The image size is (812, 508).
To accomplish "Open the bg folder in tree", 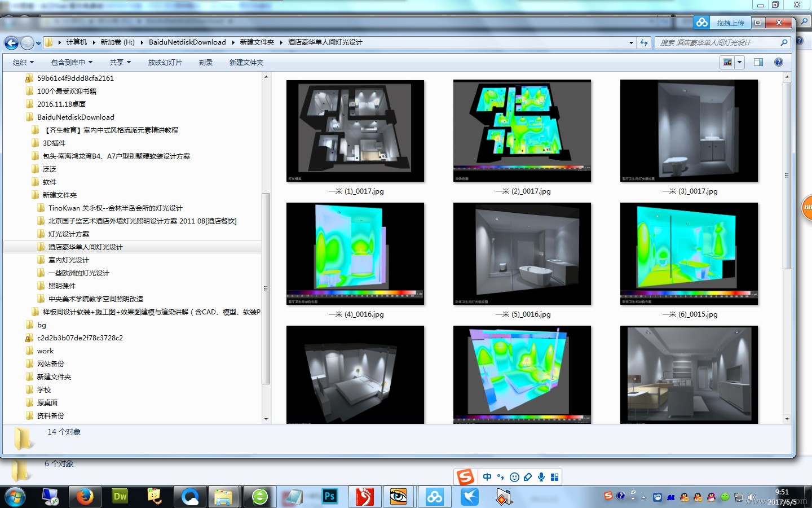I will [x=41, y=325].
